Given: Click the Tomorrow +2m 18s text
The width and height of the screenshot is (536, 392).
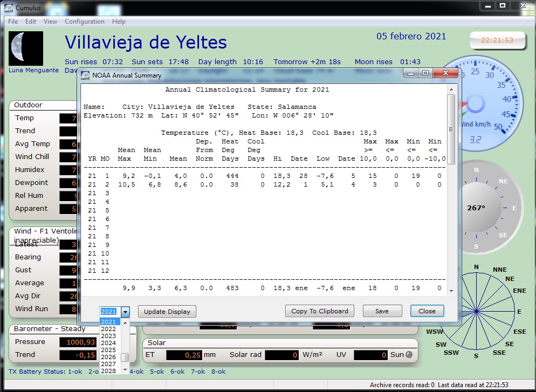Looking at the screenshot, I should [307, 62].
